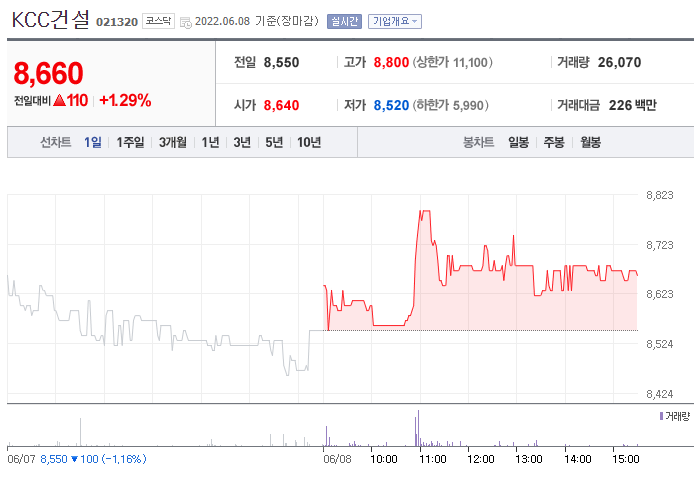Click the 선차트 label

56,142
